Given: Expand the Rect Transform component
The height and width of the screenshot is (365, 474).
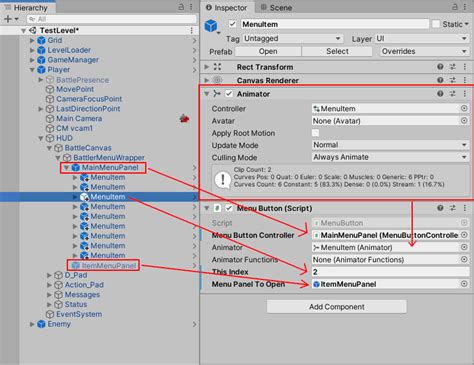Looking at the screenshot, I should 206,67.
